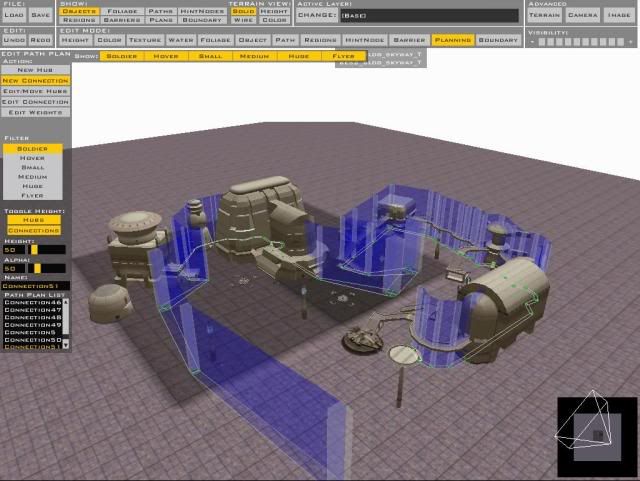The width and height of the screenshot is (640, 481).
Task: Click Change active layer button
Action: 317,15
